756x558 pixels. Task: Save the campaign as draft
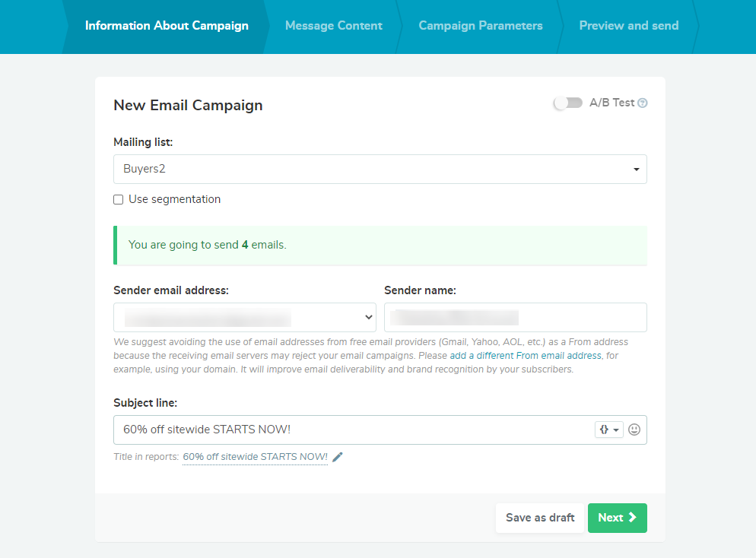point(539,518)
